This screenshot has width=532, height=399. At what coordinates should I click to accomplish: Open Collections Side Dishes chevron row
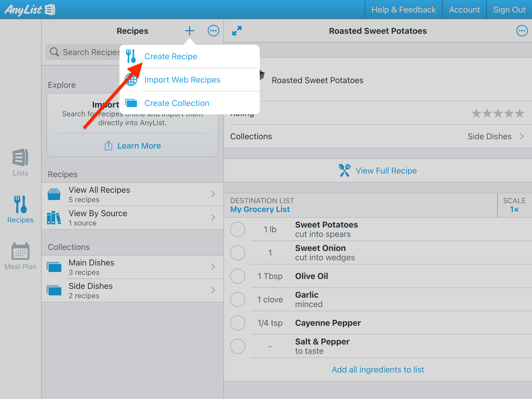pyautogui.click(x=378, y=136)
